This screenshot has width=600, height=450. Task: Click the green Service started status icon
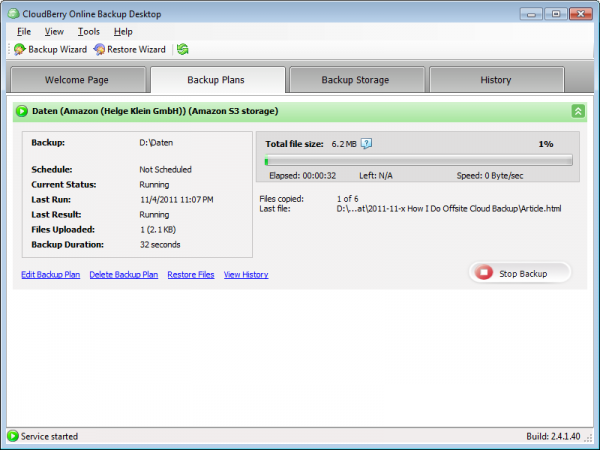tap(13, 436)
